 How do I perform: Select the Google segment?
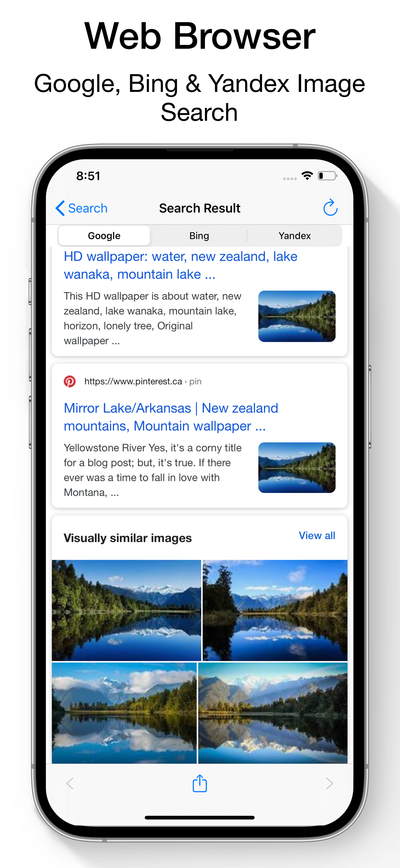[x=104, y=236]
